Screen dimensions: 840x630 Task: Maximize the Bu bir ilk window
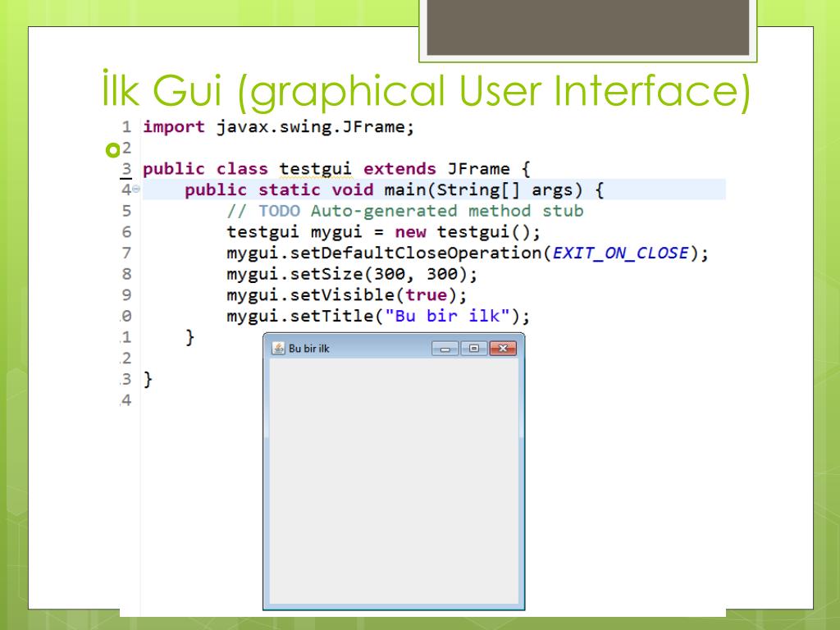pos(474,349)
